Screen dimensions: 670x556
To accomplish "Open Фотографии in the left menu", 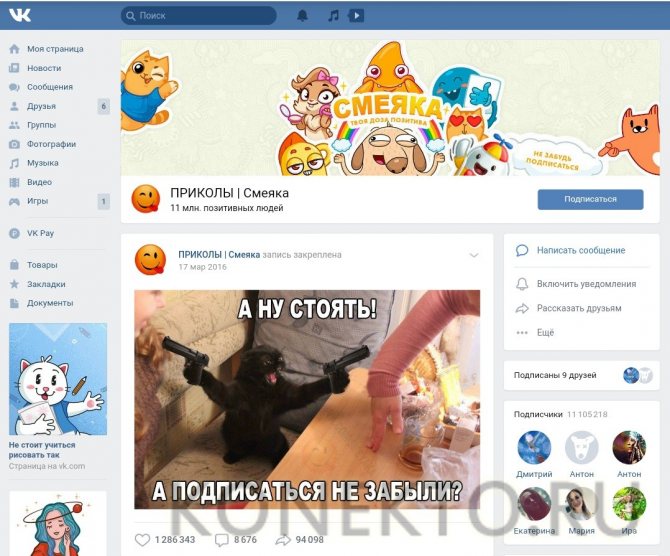I will (51, 144).
